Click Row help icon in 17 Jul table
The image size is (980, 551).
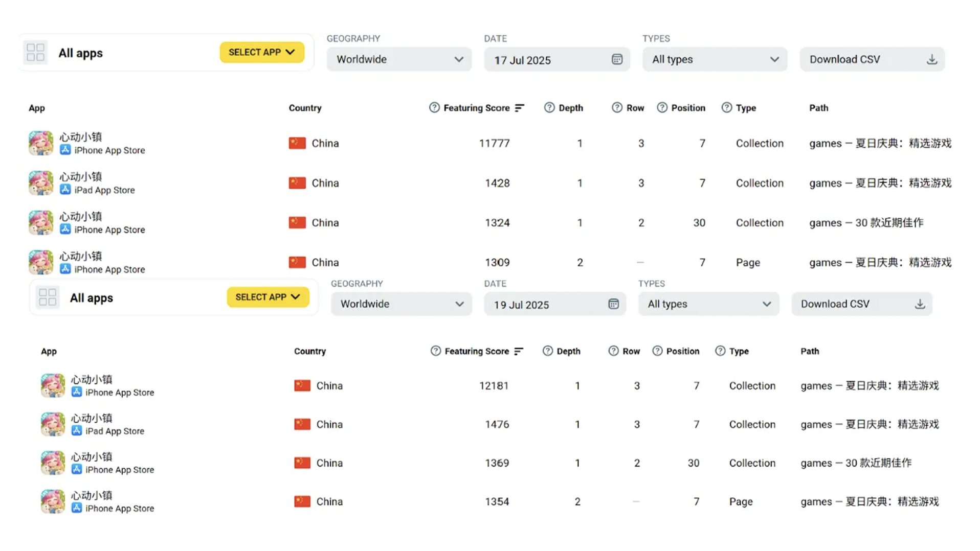pyautogui.click(x=617, y=108)
